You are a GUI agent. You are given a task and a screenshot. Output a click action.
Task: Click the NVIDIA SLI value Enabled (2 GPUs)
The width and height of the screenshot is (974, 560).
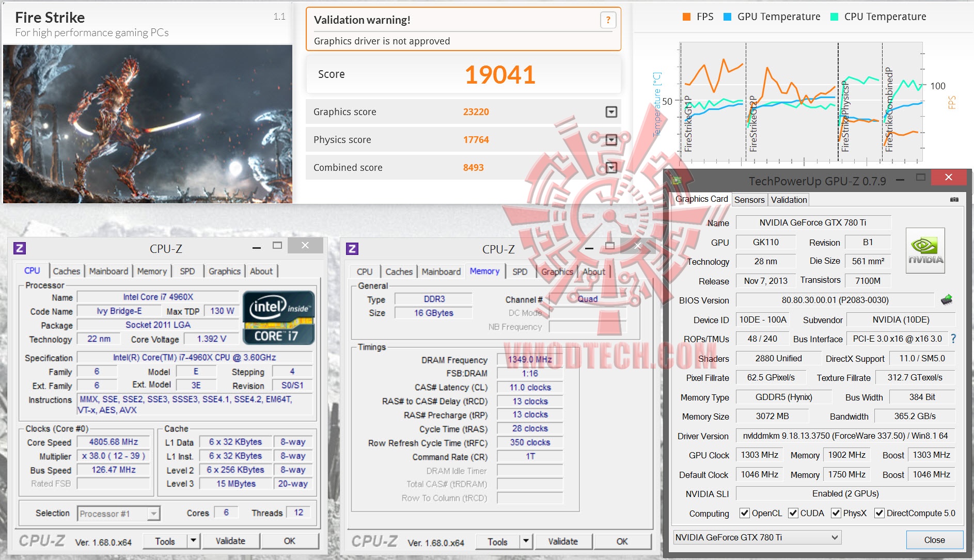[845, 493]
